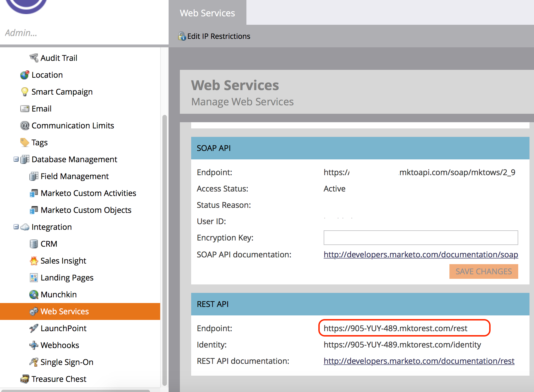The height and width of the screenshot is (392, 534).
Task: Click the Munchkin icon
Action: [x=34, y=295]
